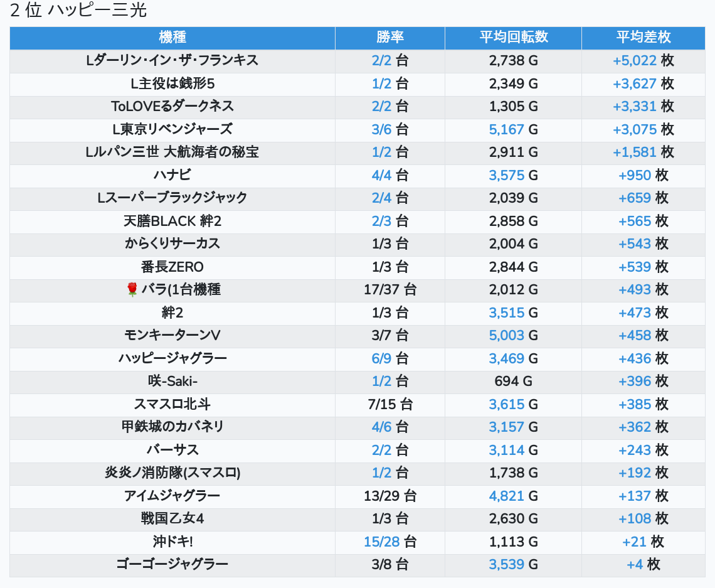Click the 5,003 G value for モンキーターンV

[x=506, y=336]
